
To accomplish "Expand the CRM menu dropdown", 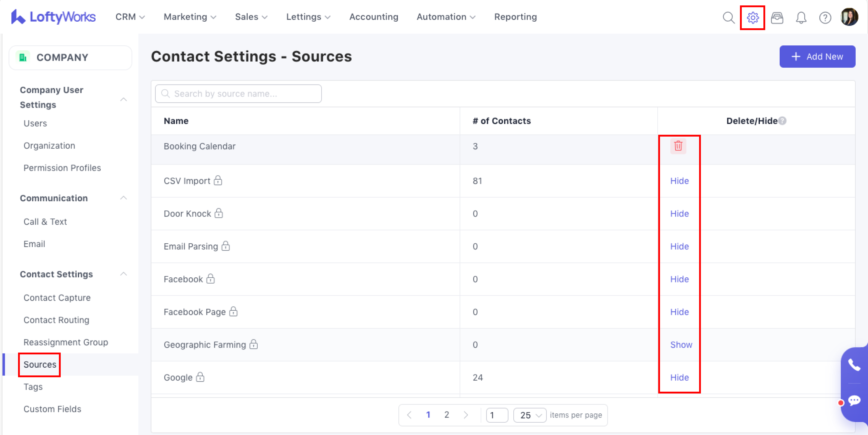I will (x=130, y=17).
